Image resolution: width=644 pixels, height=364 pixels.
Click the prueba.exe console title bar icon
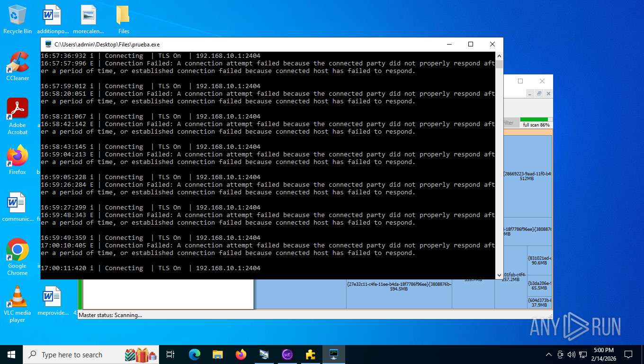(48, 44)
